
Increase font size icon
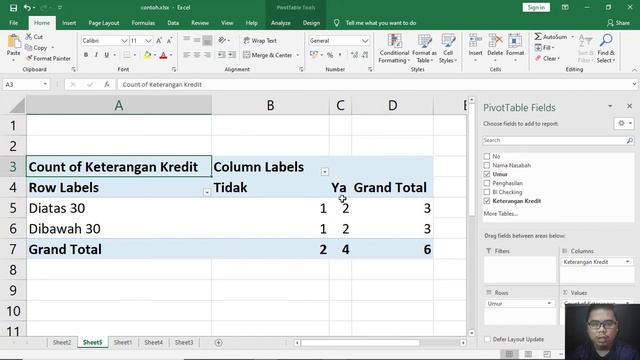tap(159, 41)
